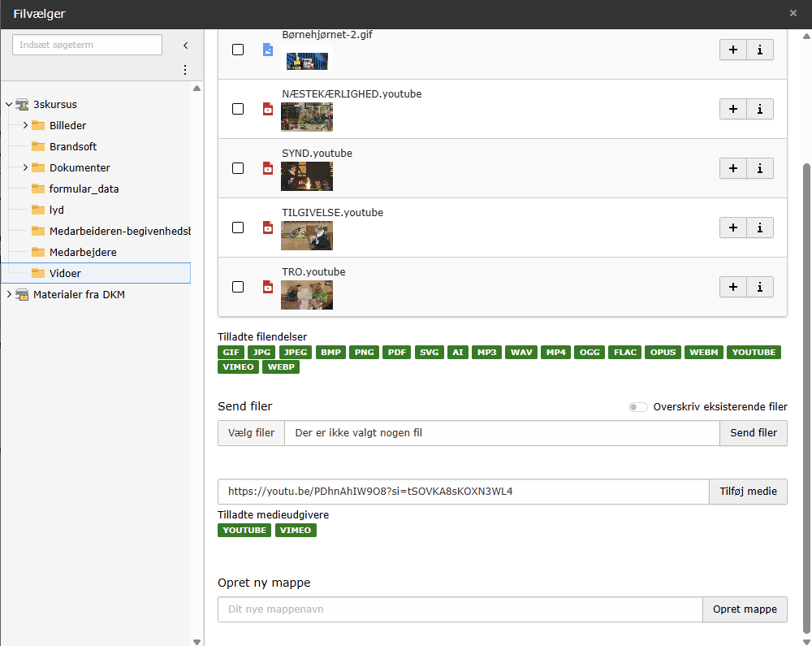Collapse the folder tree panel arrow
Viewport: 812px width, 646px height.
185,46
